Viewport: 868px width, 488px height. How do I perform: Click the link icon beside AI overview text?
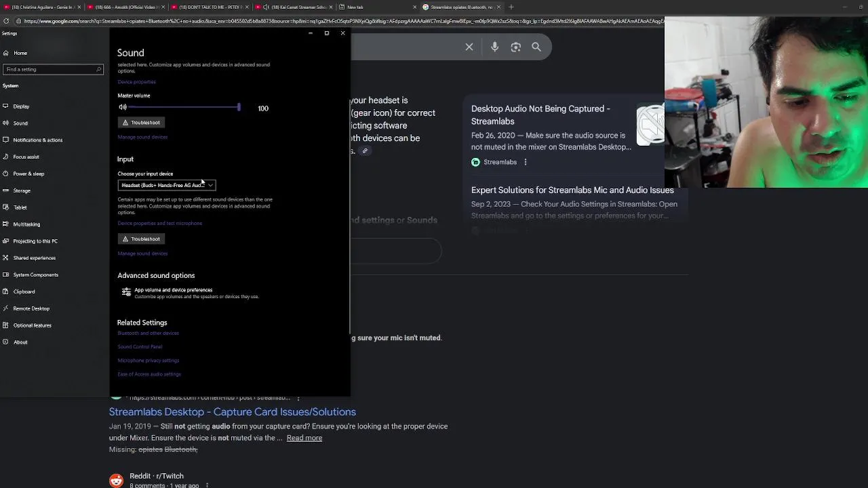[365, 151]
